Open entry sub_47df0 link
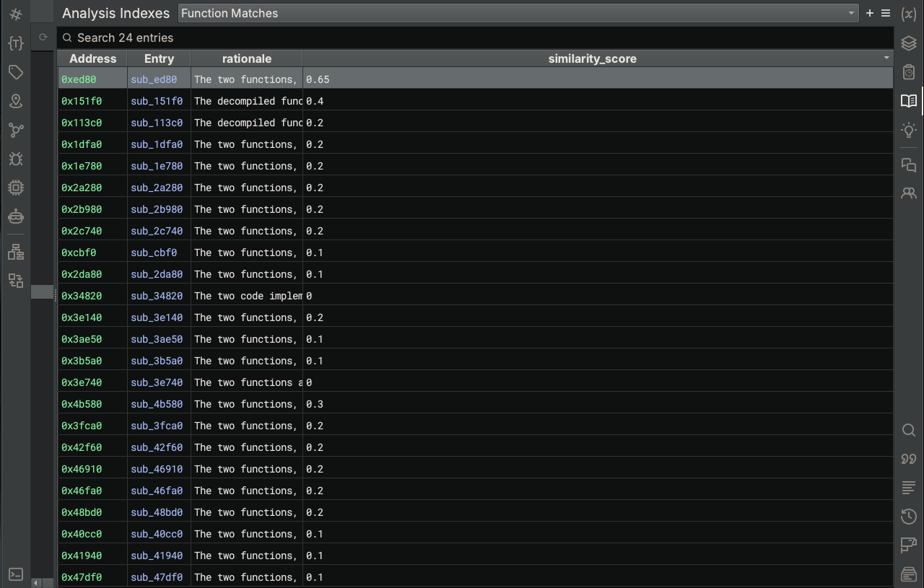Viewport: 924px width, 588px height. pyautogui.click(x=157, y=577)
